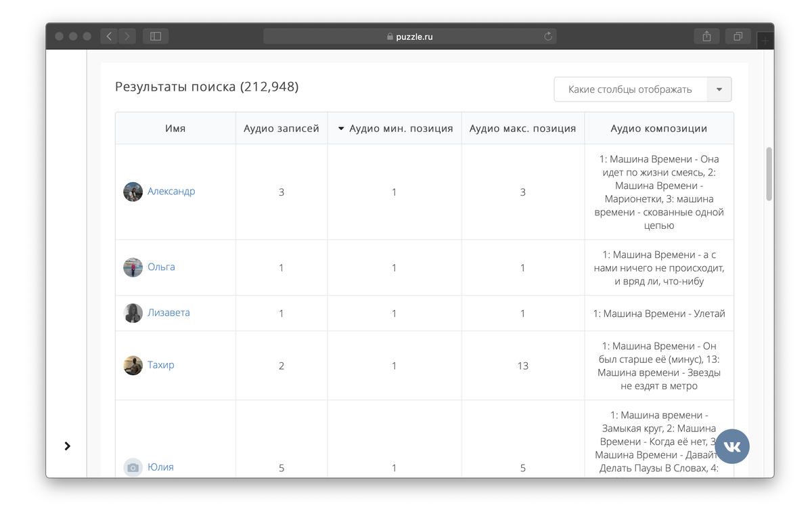
Task: Expand the left sidebar chevron arrow
Action: coord(67,446)
